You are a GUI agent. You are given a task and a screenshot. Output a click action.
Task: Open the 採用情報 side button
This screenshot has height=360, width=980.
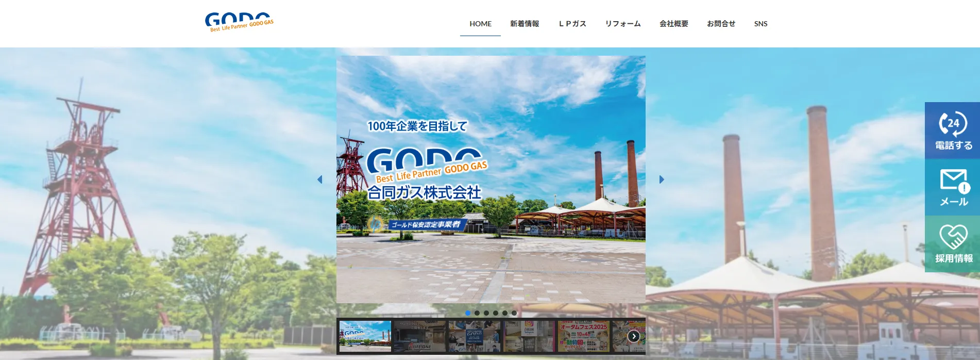click(x=952, y=244)
